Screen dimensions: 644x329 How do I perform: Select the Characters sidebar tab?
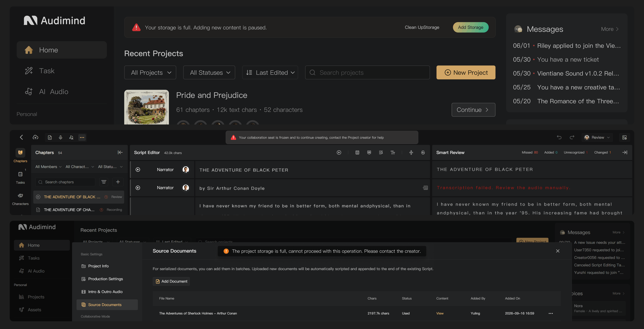pos(20,199)
